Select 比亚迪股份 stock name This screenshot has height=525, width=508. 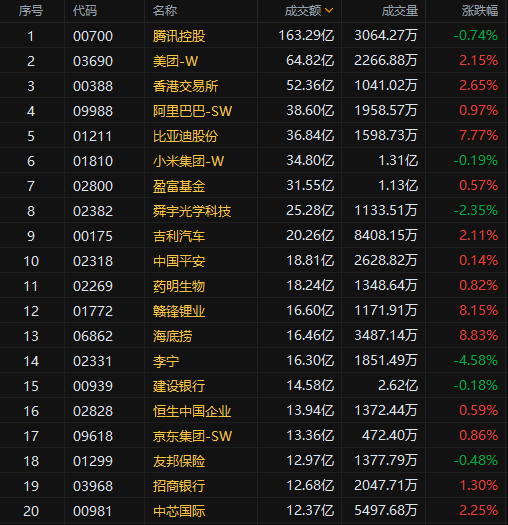tap(186, 136)
